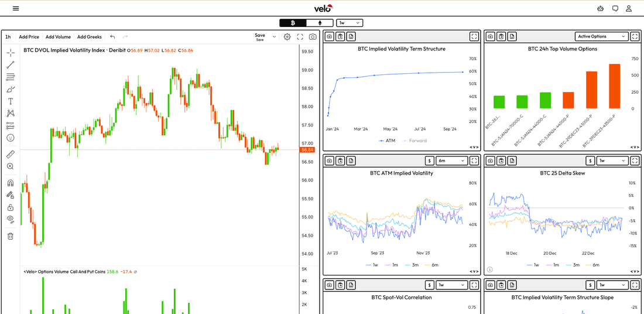644x314 pixels.
Task: Take chart snapshot with camera icon
Action: click(x=313, y=36)
